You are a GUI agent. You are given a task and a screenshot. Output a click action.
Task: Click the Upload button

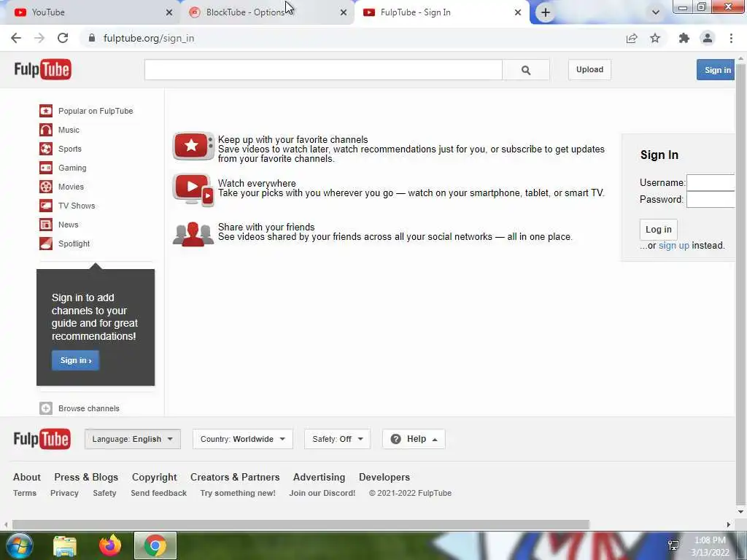[589, 69]
